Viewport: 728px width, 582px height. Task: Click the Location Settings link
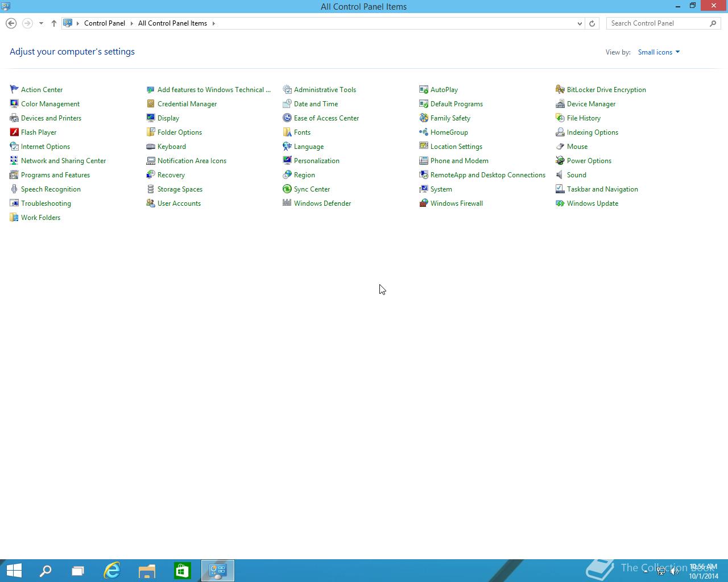(456, 147)
